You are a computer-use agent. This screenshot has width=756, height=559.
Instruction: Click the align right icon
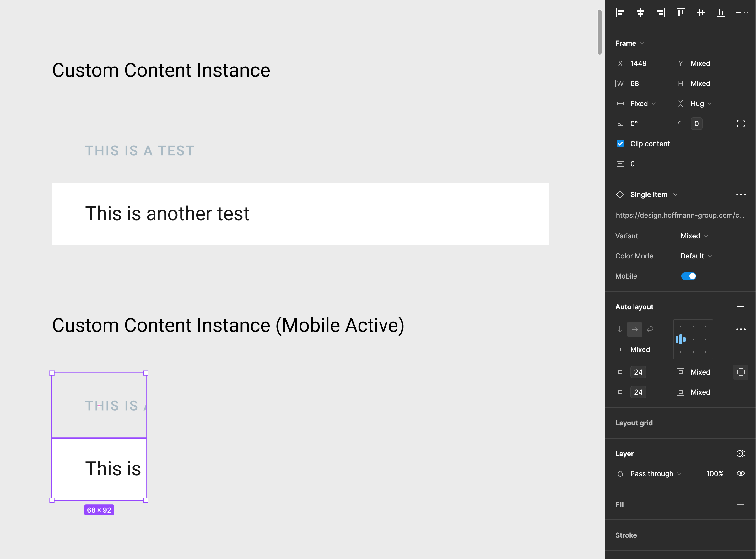[660, 13]
